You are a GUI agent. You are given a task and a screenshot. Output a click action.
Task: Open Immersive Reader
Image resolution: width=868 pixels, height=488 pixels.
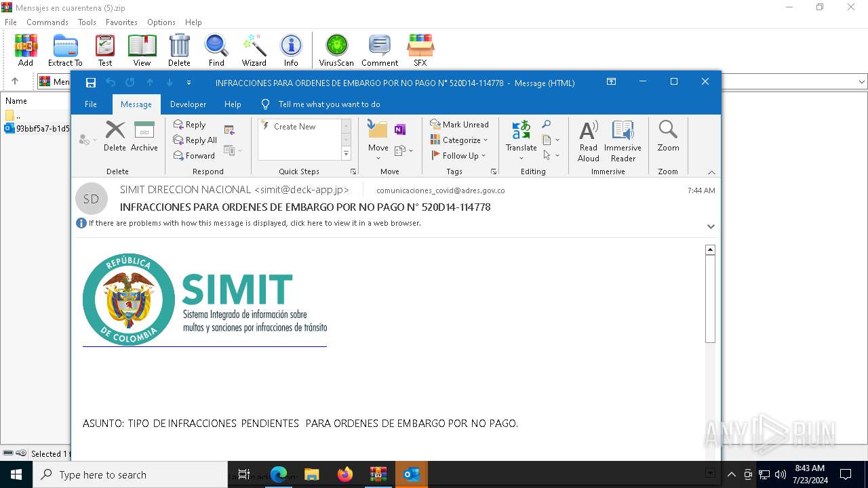(x=623, y=141)
